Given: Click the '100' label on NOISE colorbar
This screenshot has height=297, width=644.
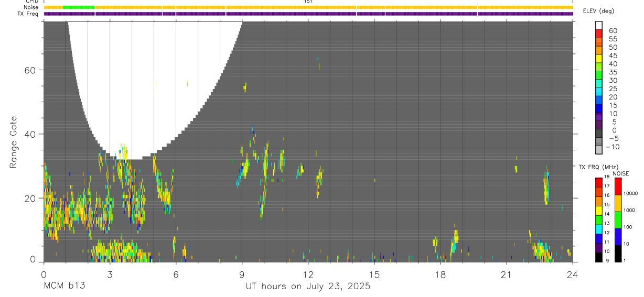Looking at the screenshot, I should tap(627, 227).
